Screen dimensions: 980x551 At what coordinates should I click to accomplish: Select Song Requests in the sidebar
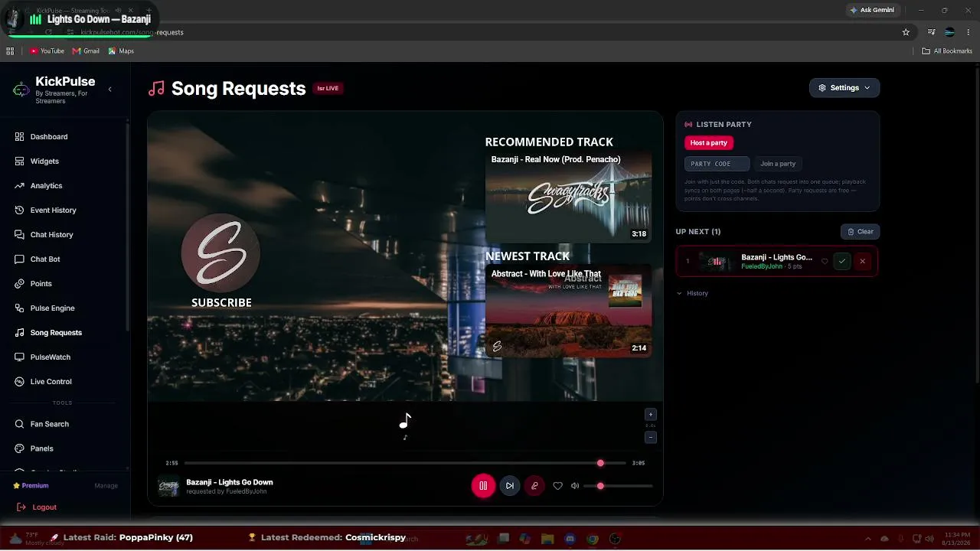(x=56, y=333)
